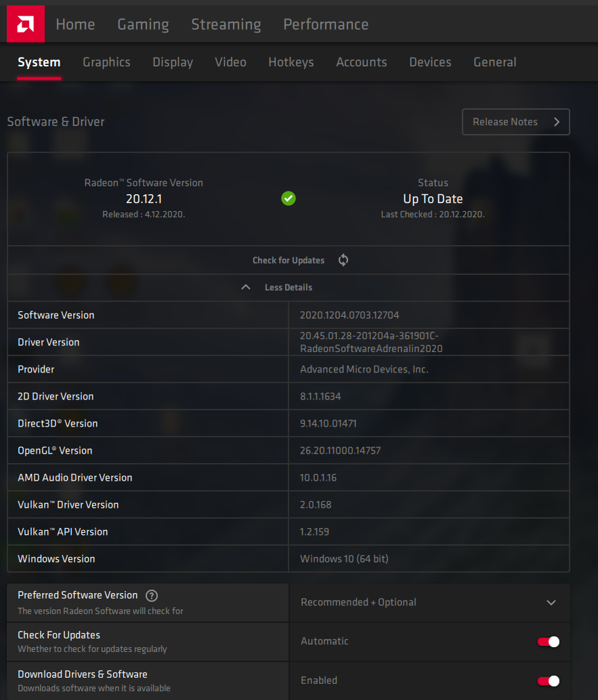Viewport: 598px width, 700px height.
Task: Open the General settings tab
Action: click(494, 62)
